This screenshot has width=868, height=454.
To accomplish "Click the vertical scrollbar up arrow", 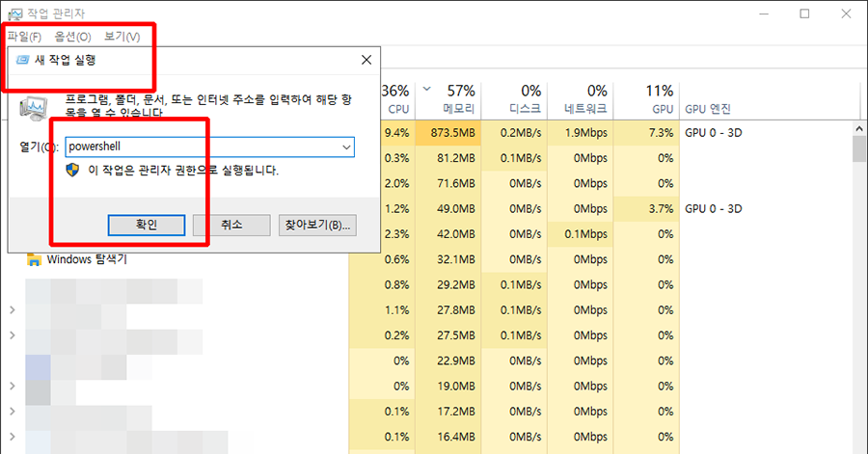I will [859, 128].
